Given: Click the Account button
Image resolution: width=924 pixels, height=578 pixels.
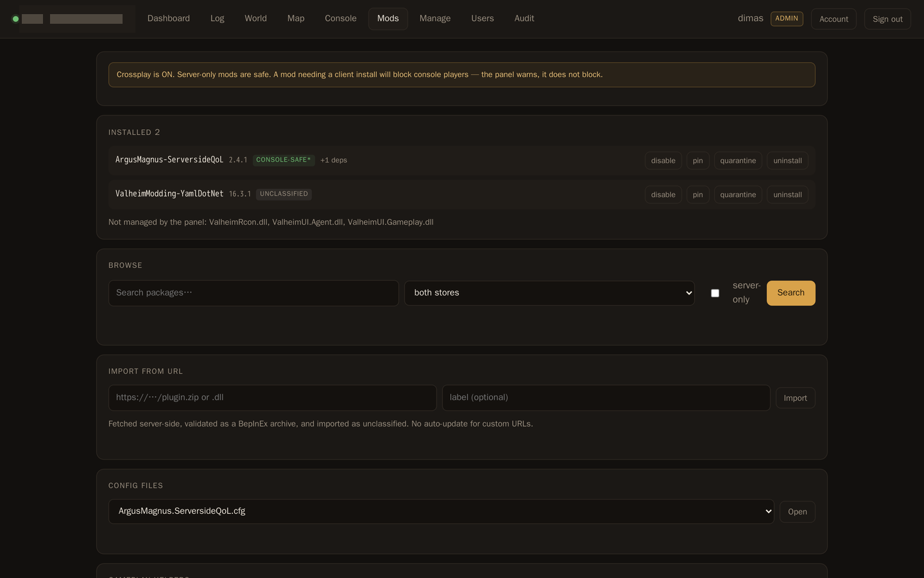Looking at the screenshot, I should (834, 19).
